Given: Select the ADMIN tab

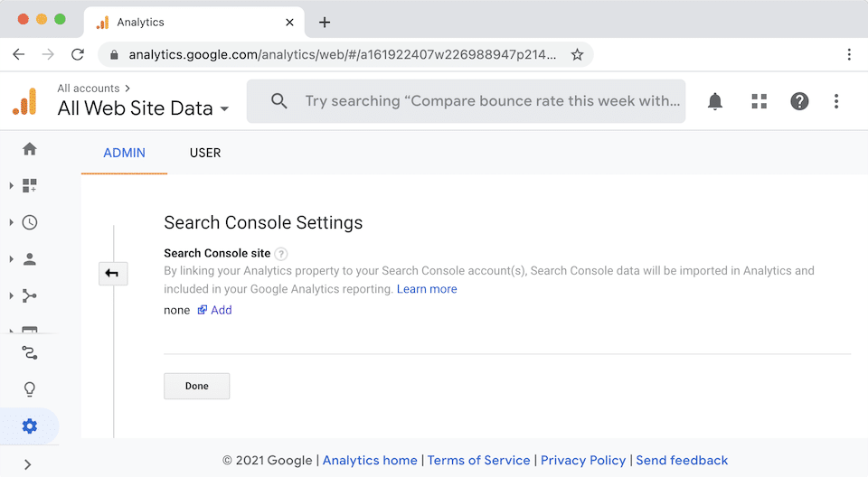Looking at the screenshot, I should (x=124, y=153).
